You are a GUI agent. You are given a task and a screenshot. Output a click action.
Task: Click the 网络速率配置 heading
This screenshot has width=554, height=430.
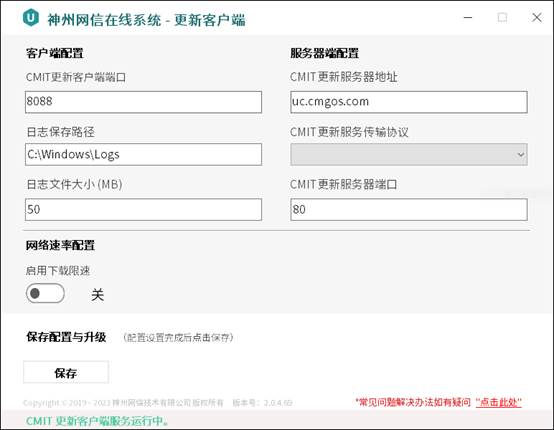[60, 245]
